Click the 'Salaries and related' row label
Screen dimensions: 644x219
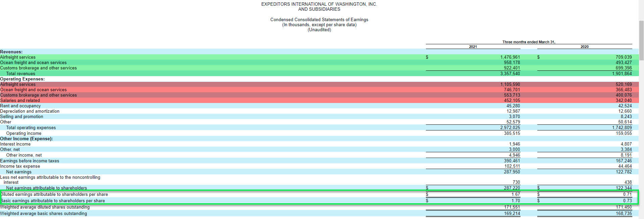(20, 101)
